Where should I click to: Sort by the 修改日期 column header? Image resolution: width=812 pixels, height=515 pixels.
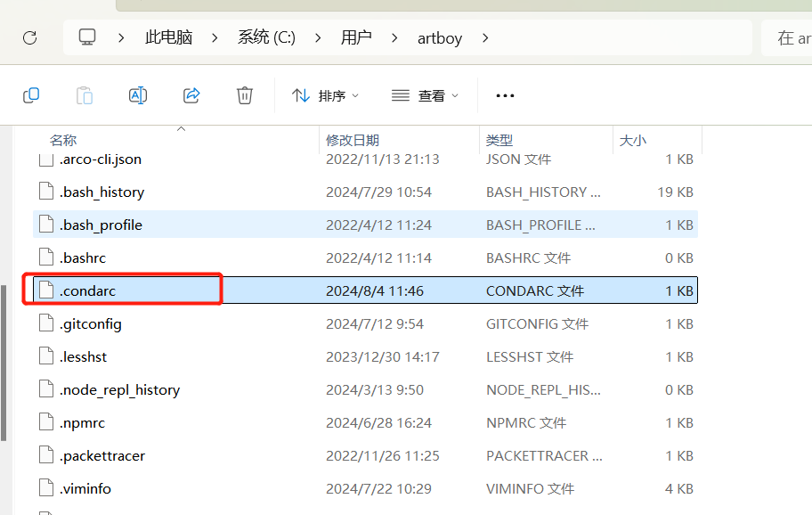(x=353, y=141)
